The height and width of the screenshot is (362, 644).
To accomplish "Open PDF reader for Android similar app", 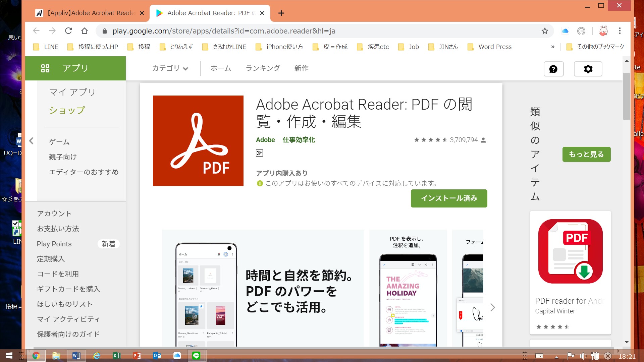I will 570,273.
